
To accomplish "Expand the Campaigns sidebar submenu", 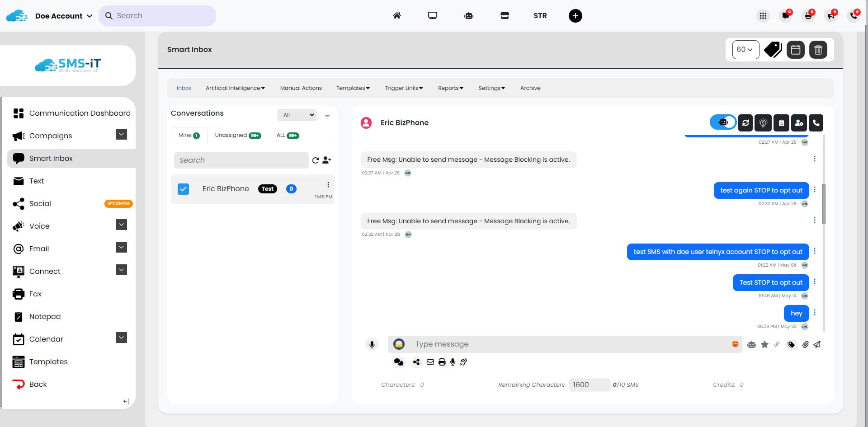I will coord(121,135).
